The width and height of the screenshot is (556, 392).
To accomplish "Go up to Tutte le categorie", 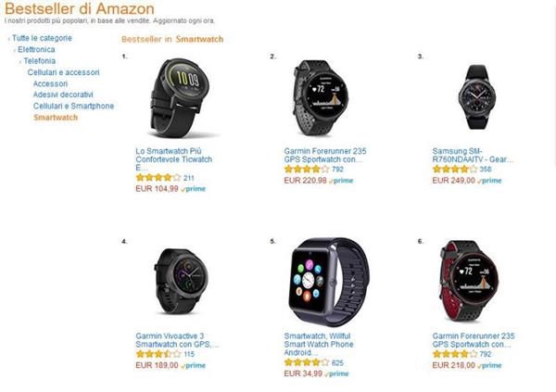I will [42, 38].
